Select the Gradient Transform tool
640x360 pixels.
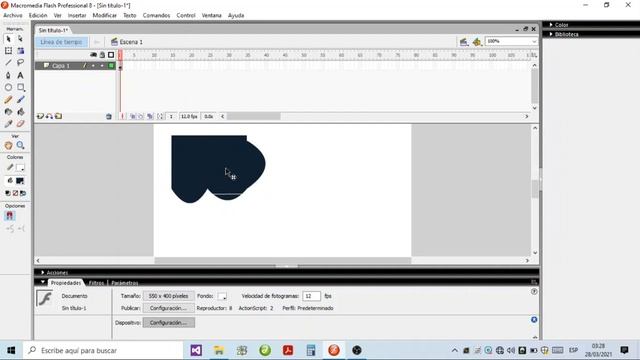[x=20, y=51]
